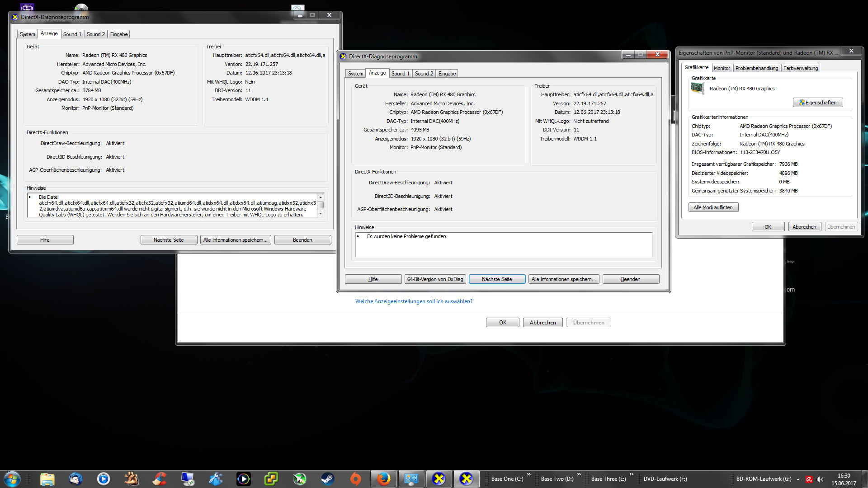Click the 64-Bit-Version von DxDiag button
This screenshot has height=488, width=868.
435,279
